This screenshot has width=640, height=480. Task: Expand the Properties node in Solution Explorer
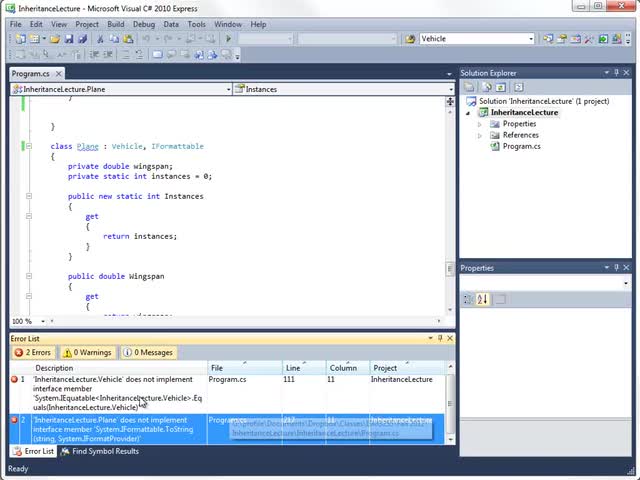[480, 124]
